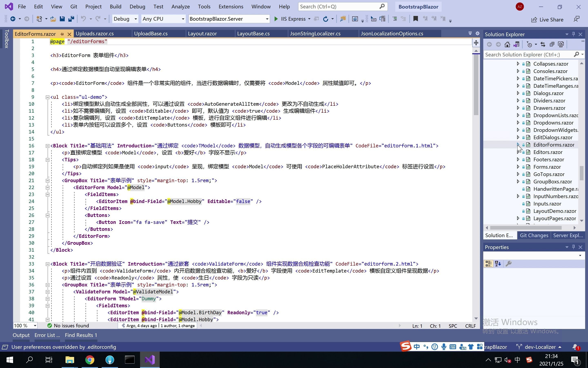Open the feedback icon at top right
This screenshot has width=588, height=368.
click(x=576, y=19)
